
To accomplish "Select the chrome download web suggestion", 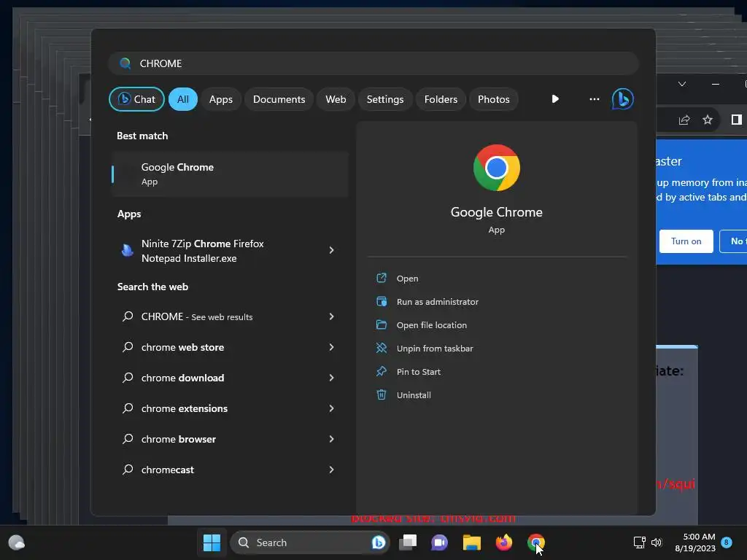I will pyautogui.click(x=230, y=378).
